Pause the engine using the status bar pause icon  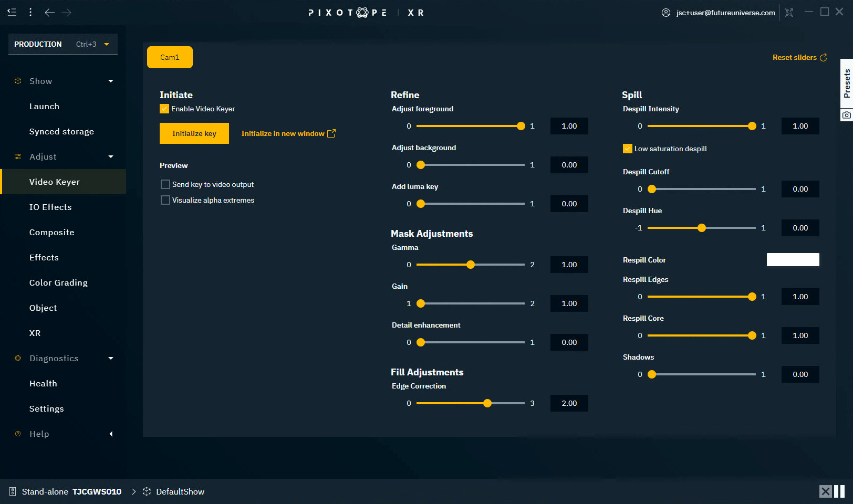pyautogui.click(x=840, y=491)
